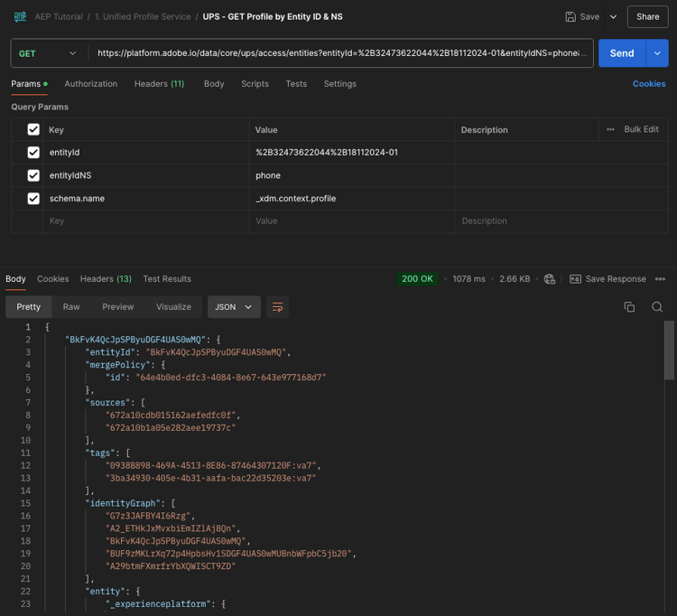
Task: Click the Share button
Action: pos(647,17)
